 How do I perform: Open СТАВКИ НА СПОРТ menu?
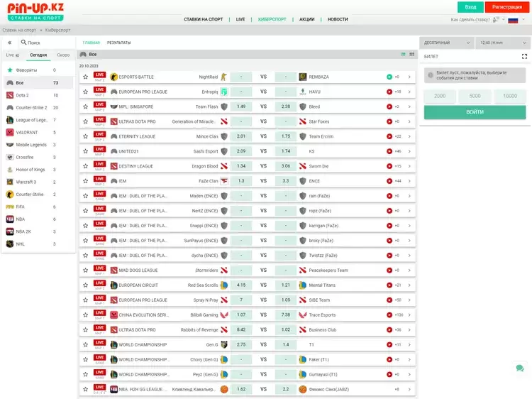tap(204, 19)
